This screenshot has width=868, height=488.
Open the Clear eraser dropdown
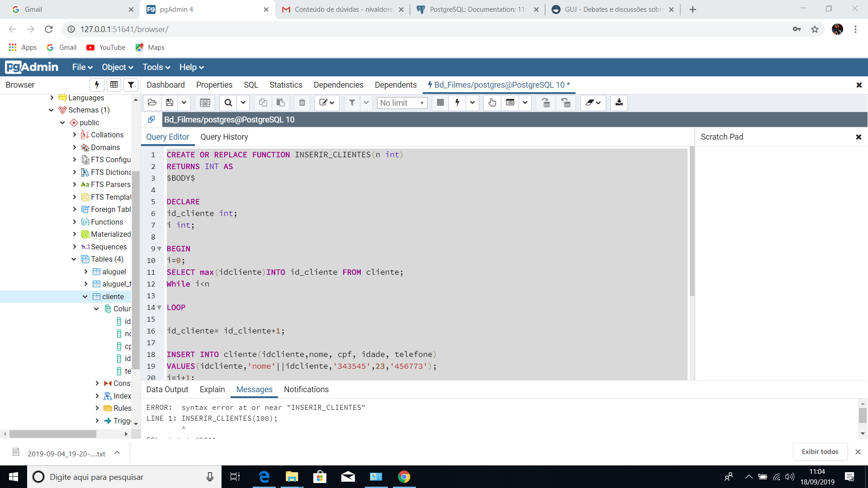[x=593, y=103]
